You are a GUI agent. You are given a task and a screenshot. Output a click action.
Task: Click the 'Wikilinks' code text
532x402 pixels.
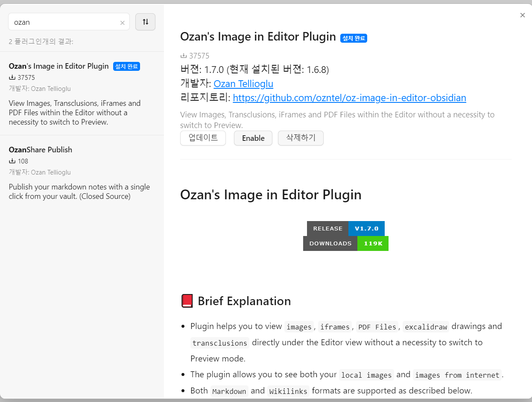[x=288, y=391]
